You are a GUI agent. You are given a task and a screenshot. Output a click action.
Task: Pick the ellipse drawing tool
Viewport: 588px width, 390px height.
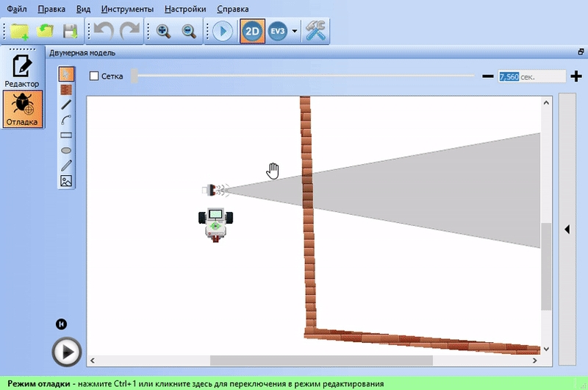click(x=66, y=150)
